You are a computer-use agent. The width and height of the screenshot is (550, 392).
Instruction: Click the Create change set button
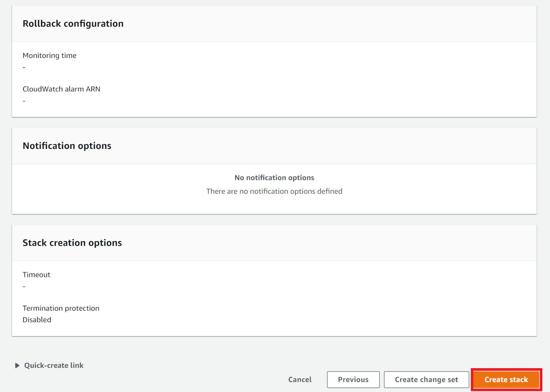click(426, 380)
